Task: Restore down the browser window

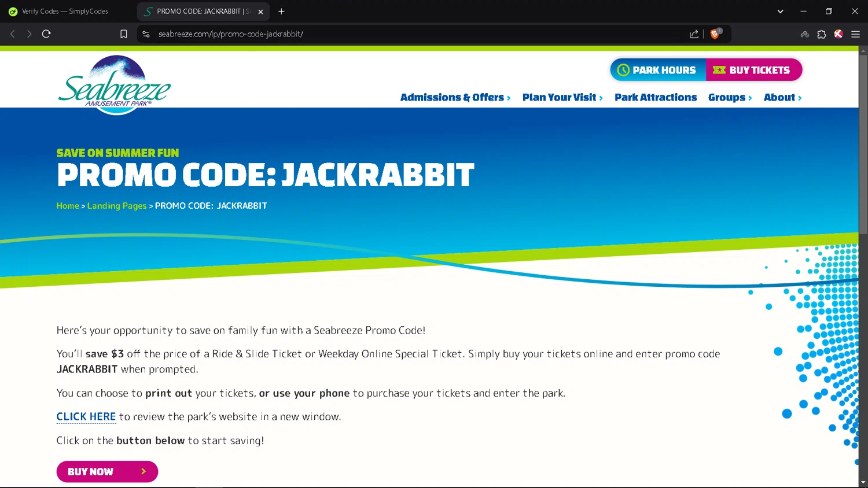Action: coord(829,11)
